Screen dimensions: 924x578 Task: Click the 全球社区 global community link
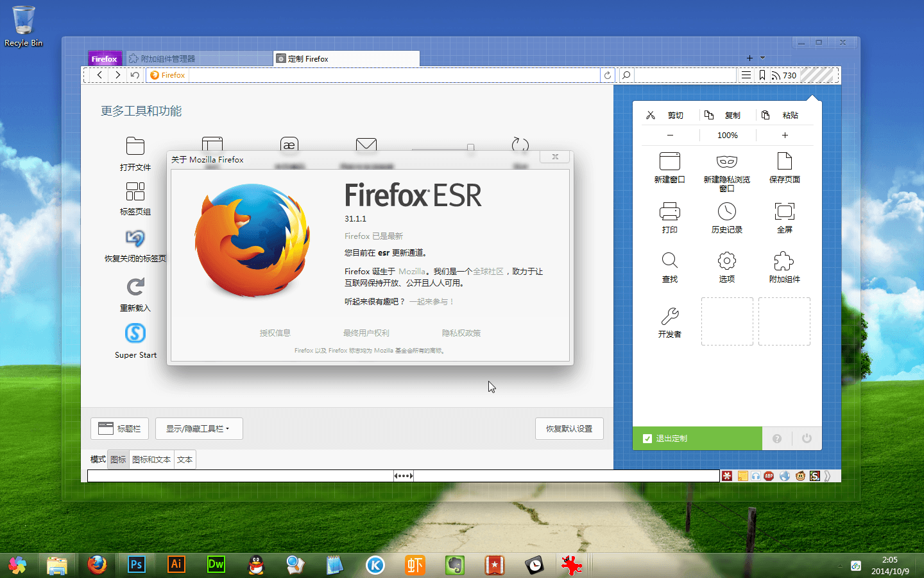(488, 272)
